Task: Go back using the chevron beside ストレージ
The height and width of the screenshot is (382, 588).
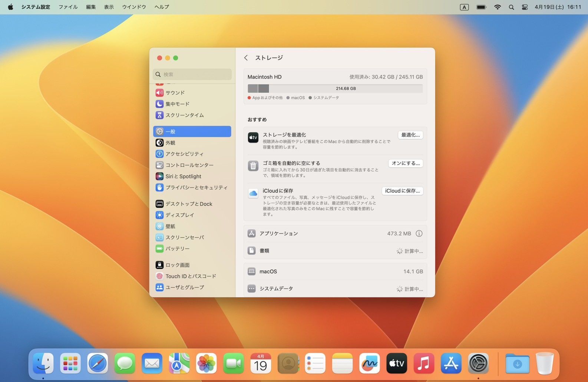Action: tap(246, 58)
